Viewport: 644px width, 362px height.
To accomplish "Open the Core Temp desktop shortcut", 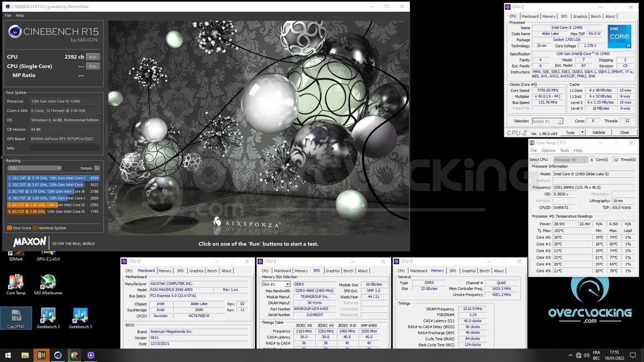I will (x=16, y=285).
